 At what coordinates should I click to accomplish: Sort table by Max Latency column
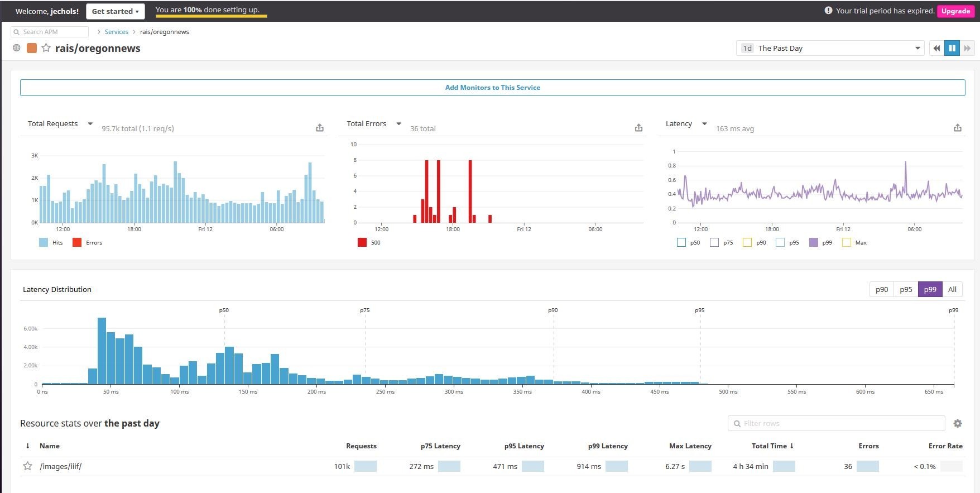[690, 446]
